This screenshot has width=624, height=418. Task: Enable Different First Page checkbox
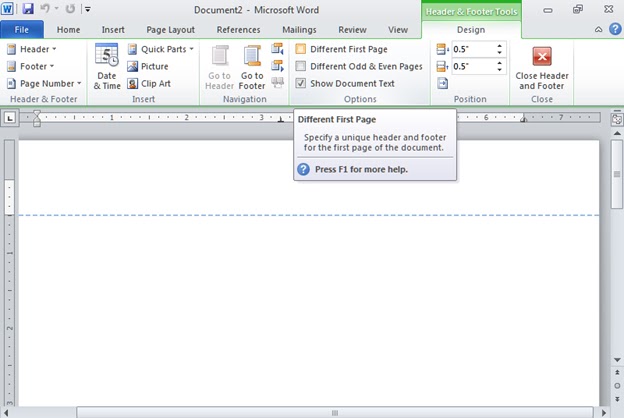(300, 49)
